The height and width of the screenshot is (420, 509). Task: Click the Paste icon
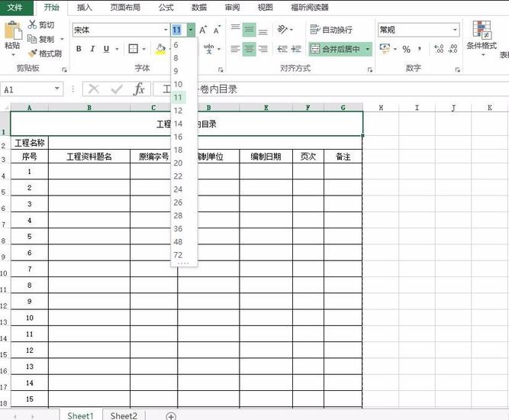[x=13, y=31]
